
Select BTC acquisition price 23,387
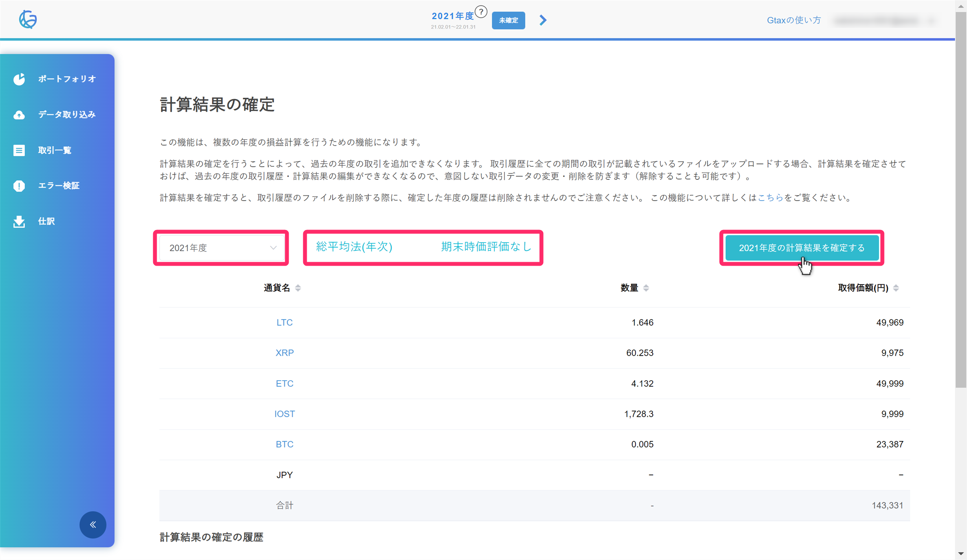[x=890, y=444]
